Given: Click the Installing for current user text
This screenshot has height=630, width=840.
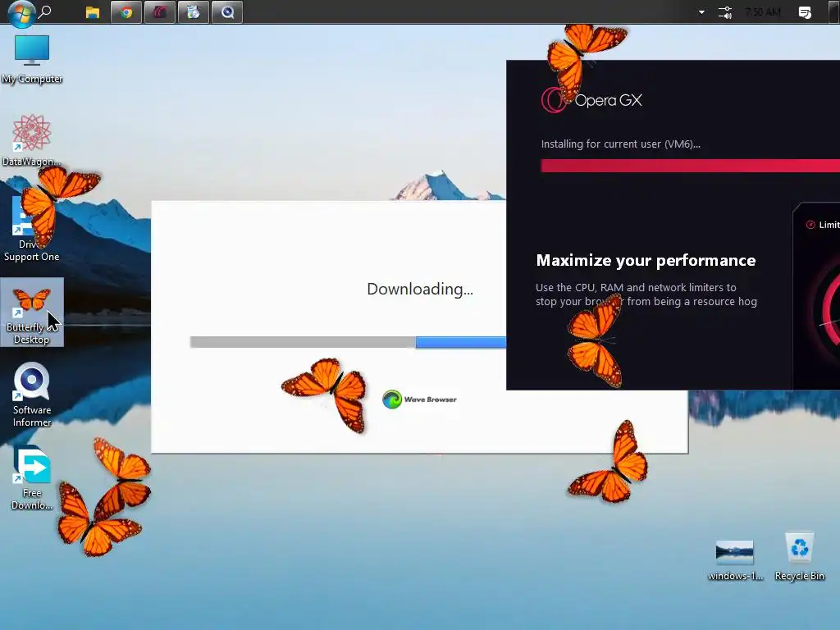Looking at the screenshot, I should click(x=620, y=144).
